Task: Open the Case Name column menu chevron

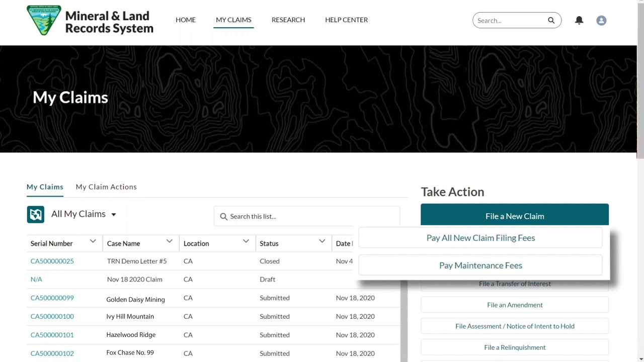Action: pyautogui.click(x=169, y=241)
